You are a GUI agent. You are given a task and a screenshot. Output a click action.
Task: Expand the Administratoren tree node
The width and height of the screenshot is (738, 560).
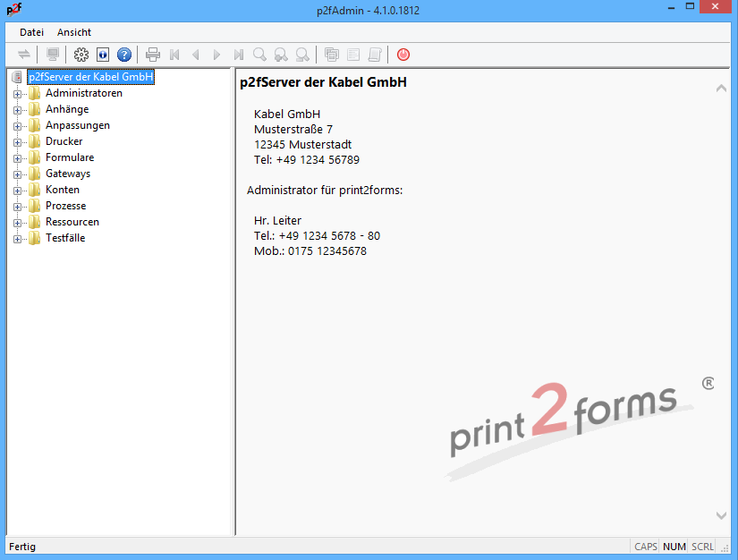17,93
